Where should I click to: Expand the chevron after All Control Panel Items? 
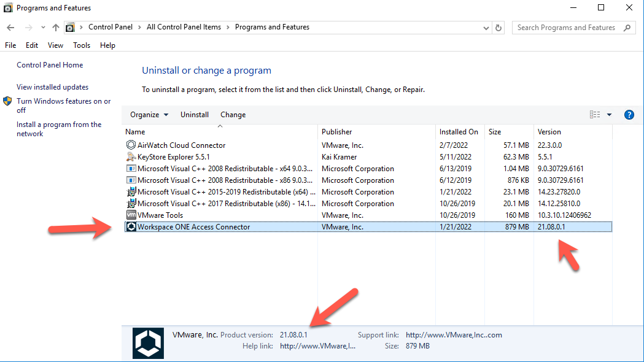point(228,27)
